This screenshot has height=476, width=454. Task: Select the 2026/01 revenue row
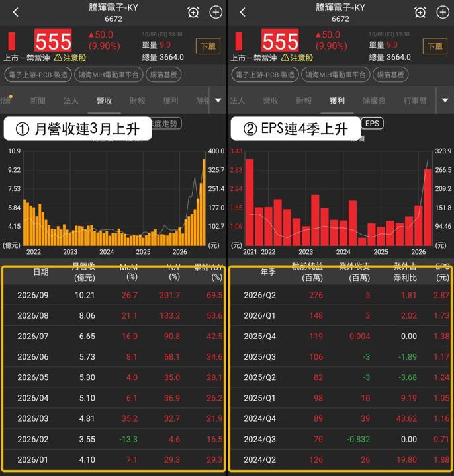(113, 460)
